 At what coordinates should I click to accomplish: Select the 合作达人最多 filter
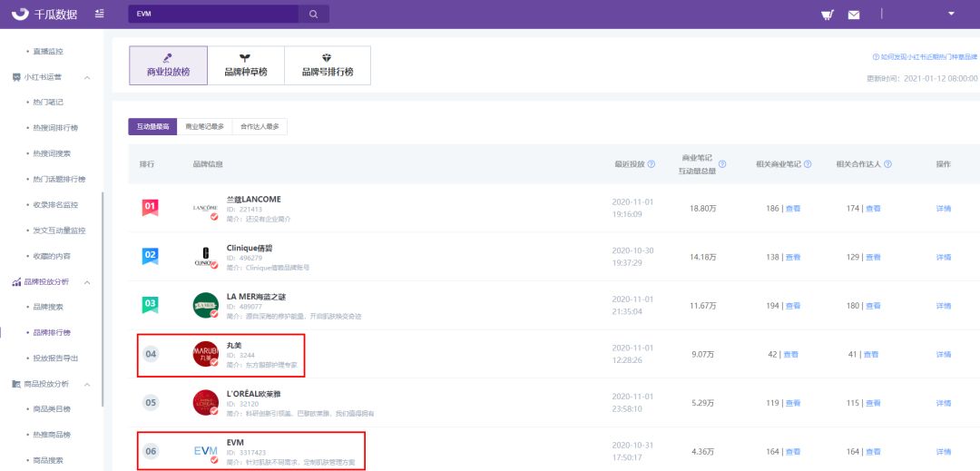260,127
